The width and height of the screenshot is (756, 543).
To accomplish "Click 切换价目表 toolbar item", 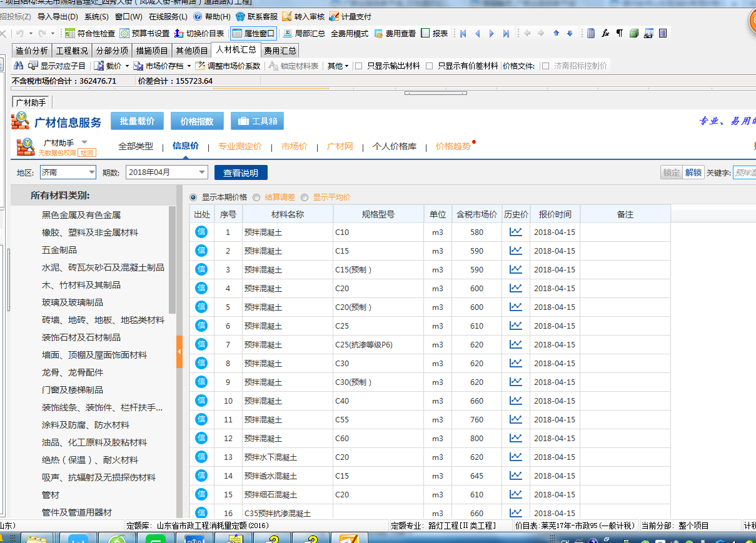I will (199, 33).
